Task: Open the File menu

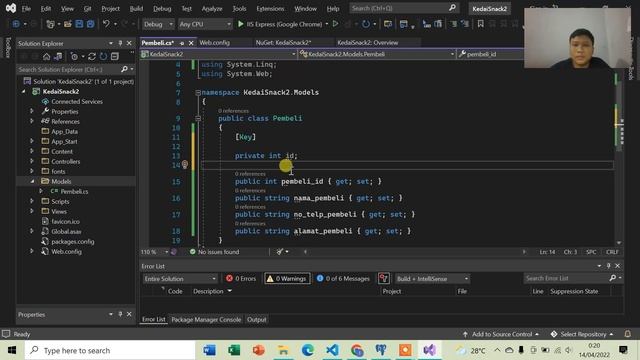Action: tap(26, 8)
